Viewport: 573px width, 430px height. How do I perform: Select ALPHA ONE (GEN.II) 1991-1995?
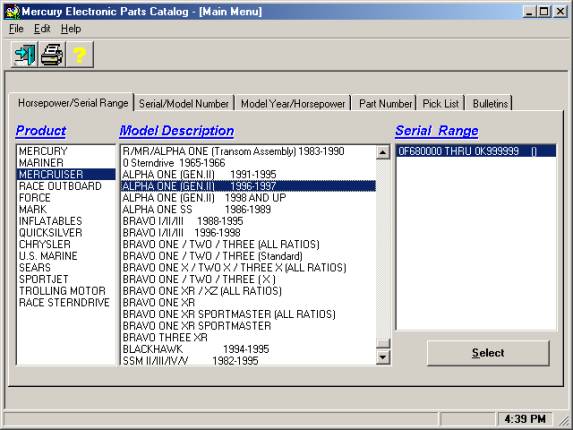coord(248,174)
